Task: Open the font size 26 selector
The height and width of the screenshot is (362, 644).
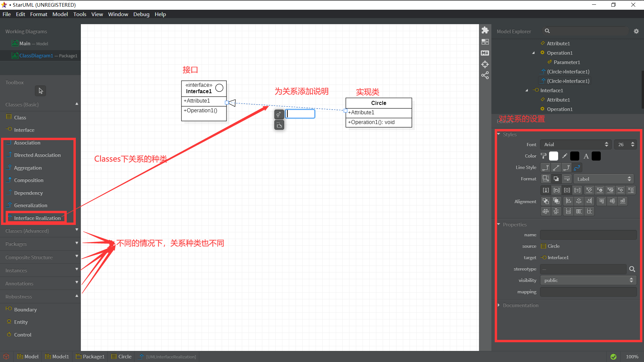Action: tap(626, 144)
